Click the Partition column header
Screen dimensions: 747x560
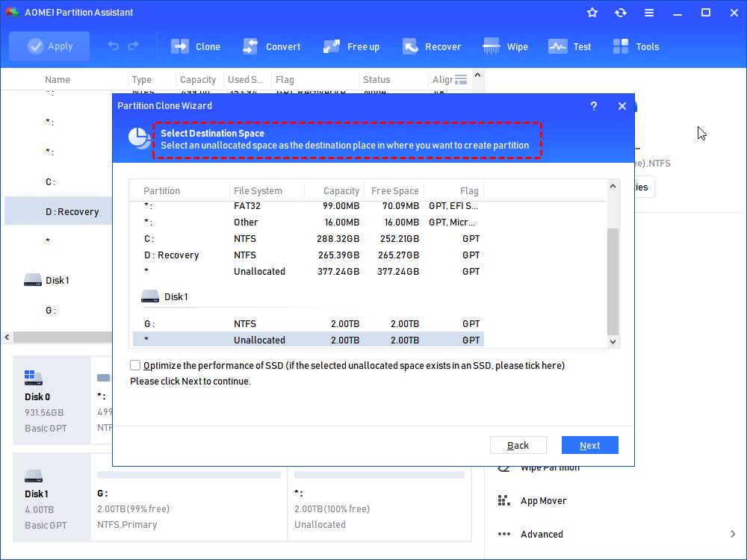(162, 190)
